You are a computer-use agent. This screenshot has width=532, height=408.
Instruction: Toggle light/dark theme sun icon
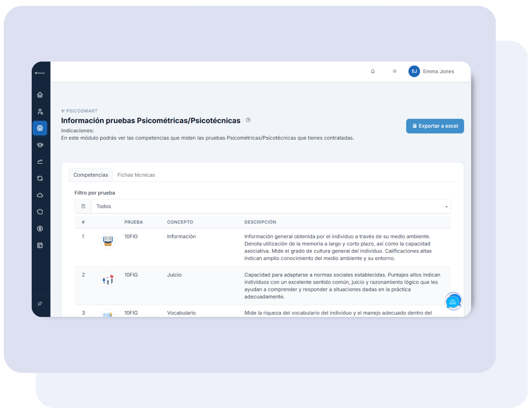[x=394, y=71]
